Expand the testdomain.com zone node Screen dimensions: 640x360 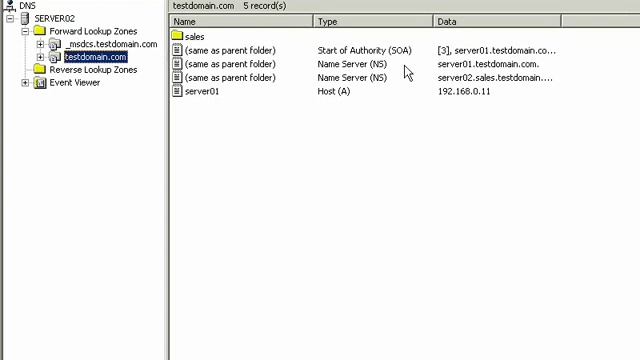tap(40, 57)
